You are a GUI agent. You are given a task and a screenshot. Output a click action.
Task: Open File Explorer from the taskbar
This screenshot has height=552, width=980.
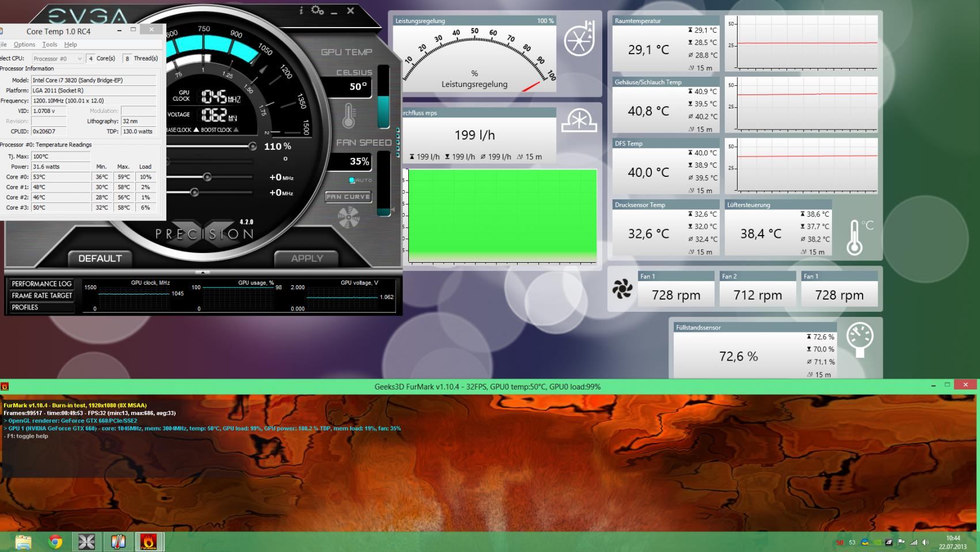24,542
